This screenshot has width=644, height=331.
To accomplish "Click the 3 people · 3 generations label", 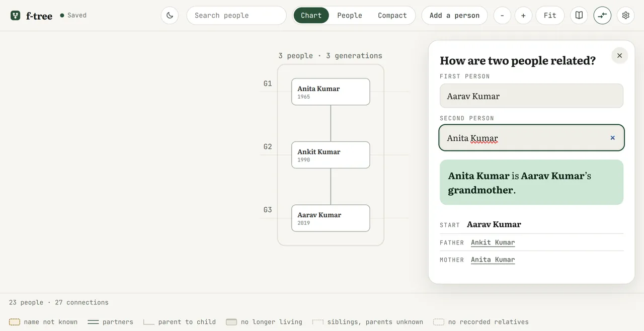I will point(330,56).
